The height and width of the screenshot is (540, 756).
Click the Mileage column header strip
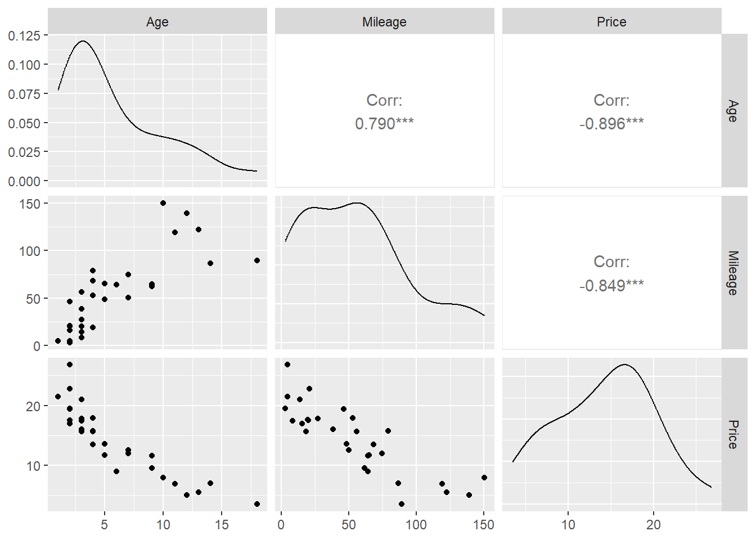384,22
